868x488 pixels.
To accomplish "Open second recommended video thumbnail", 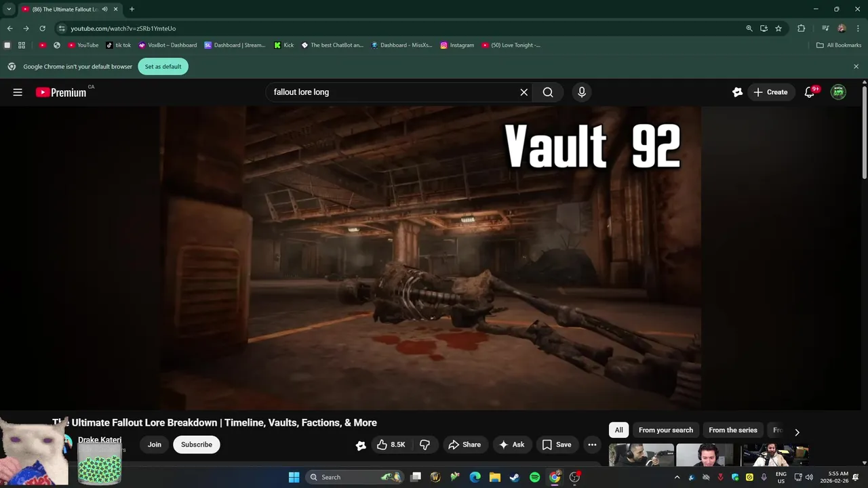I will (x=706, y=455).
